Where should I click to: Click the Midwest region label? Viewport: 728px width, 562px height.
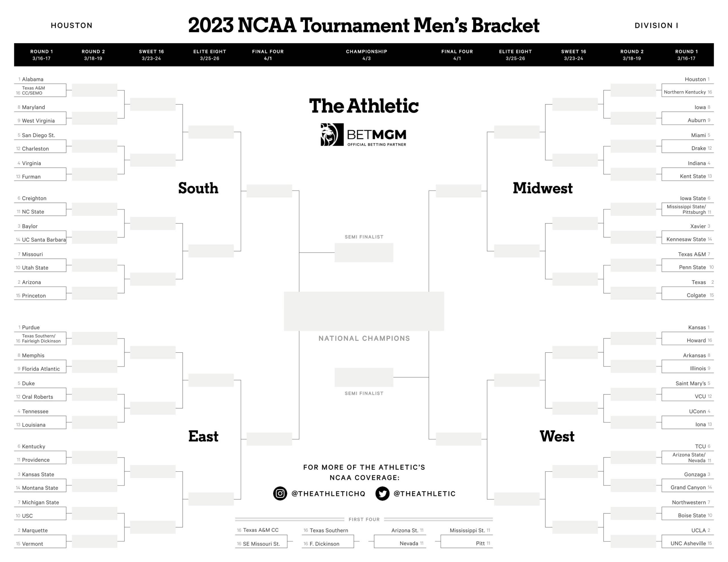(x=542, y=188)
